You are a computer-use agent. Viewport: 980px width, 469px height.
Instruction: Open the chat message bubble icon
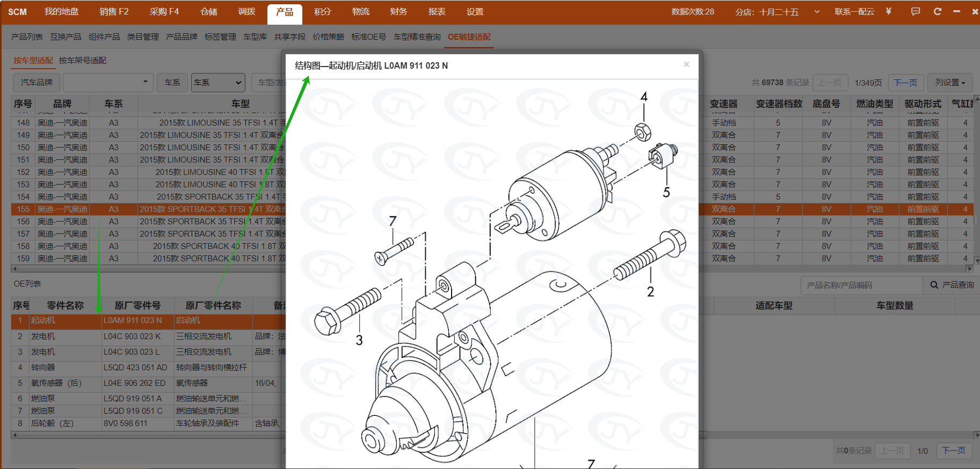pyautogui.click(x=916, y=11)
